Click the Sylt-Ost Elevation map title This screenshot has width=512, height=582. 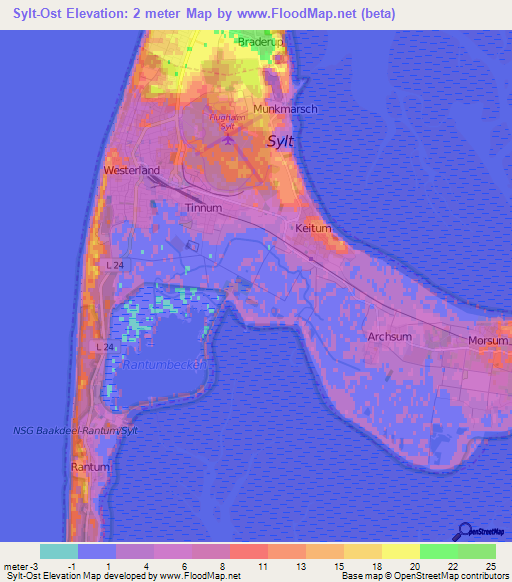pos(204,14)
